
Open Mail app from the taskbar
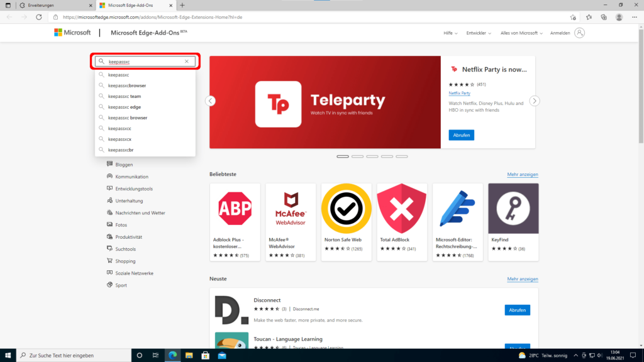222,356
